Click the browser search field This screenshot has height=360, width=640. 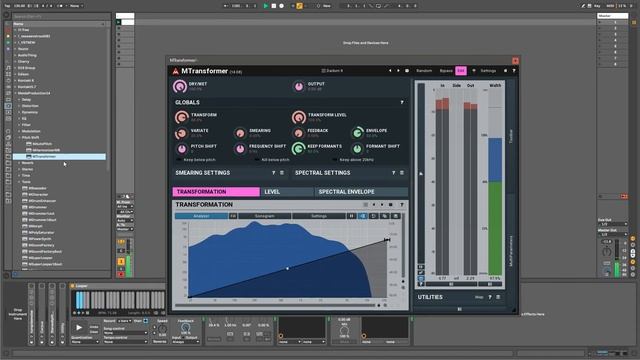60,17
